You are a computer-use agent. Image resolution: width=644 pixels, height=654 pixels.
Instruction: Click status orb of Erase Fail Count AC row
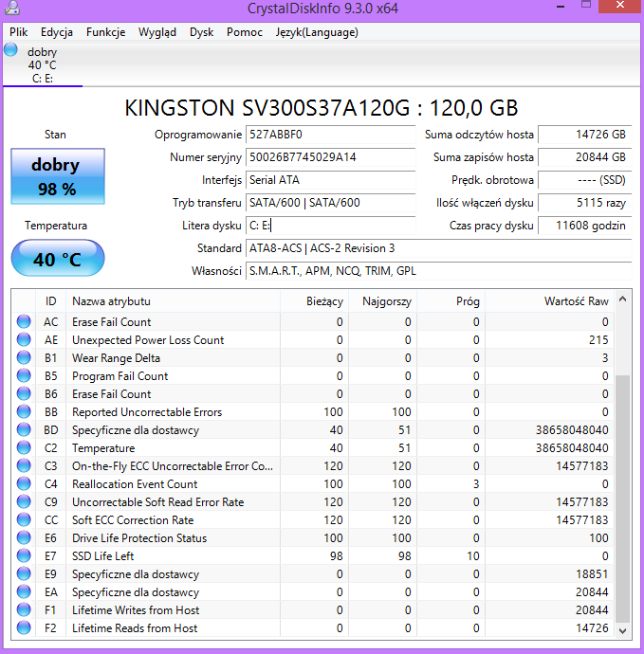pyautogui.click(x=24, y=321)
